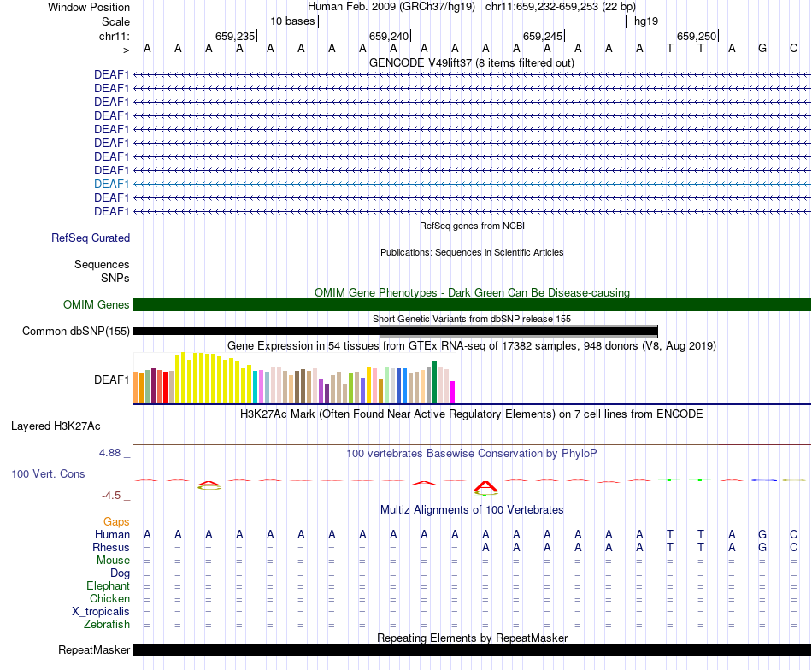Click the Zebrafish alignment row label

tap(107, 625)
